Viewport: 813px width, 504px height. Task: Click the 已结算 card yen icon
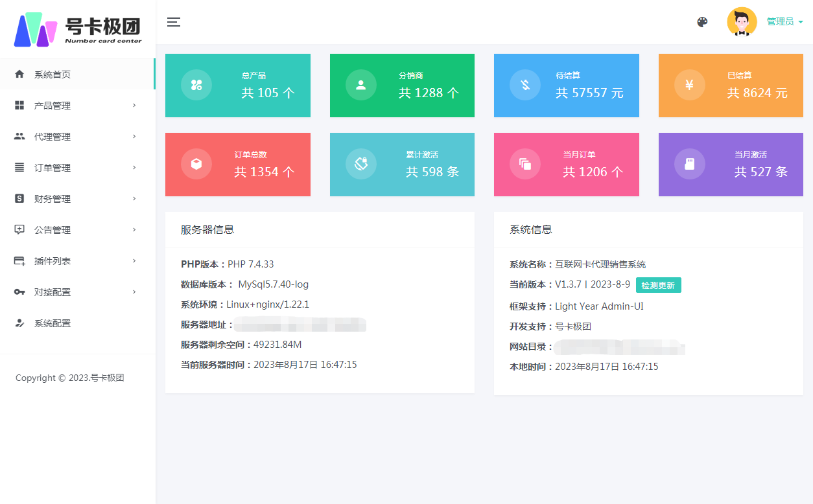pos(690,85)
